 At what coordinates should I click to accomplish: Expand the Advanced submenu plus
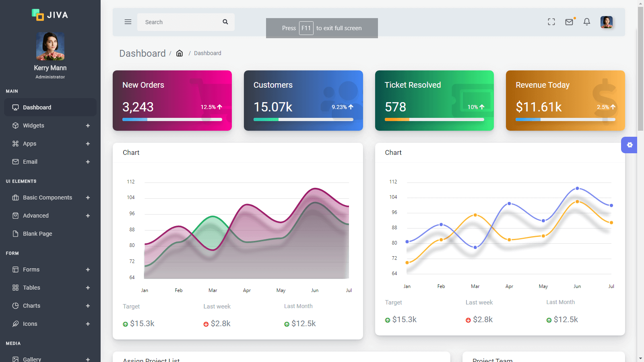88,216
